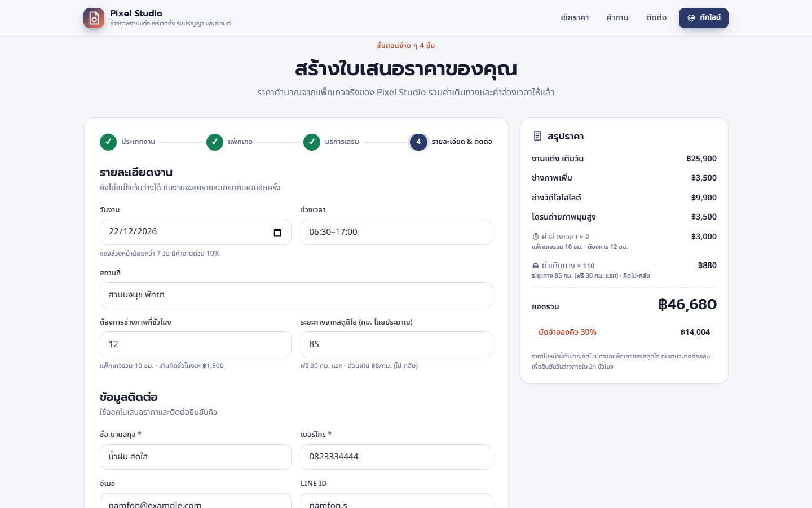The image size is (812, 508).
Task: Click the สถานที่ venue field
Action: pos(296,295)
